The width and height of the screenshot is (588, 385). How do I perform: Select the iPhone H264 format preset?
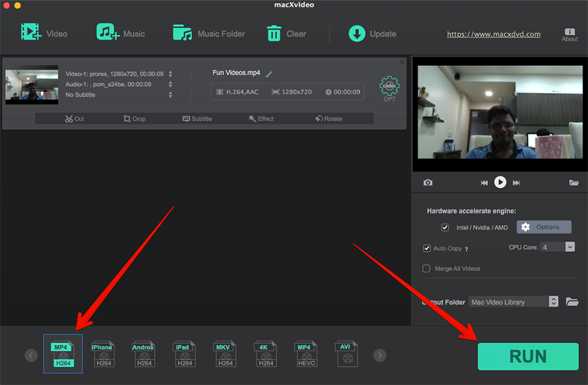[x=103, y=354]
